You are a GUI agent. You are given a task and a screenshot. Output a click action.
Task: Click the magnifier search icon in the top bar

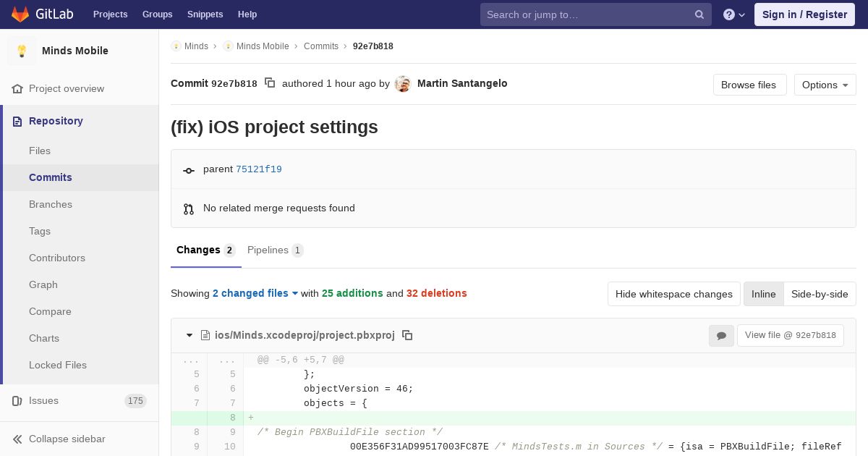(699, 14)
